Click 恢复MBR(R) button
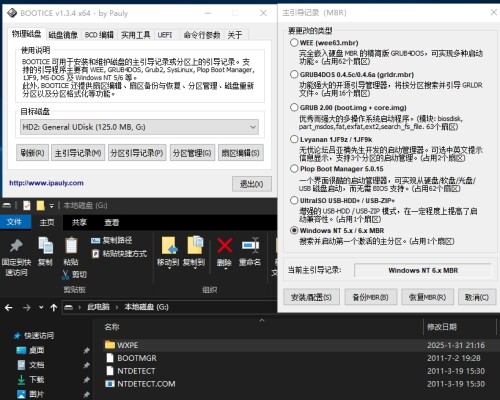 pos(427,297)
